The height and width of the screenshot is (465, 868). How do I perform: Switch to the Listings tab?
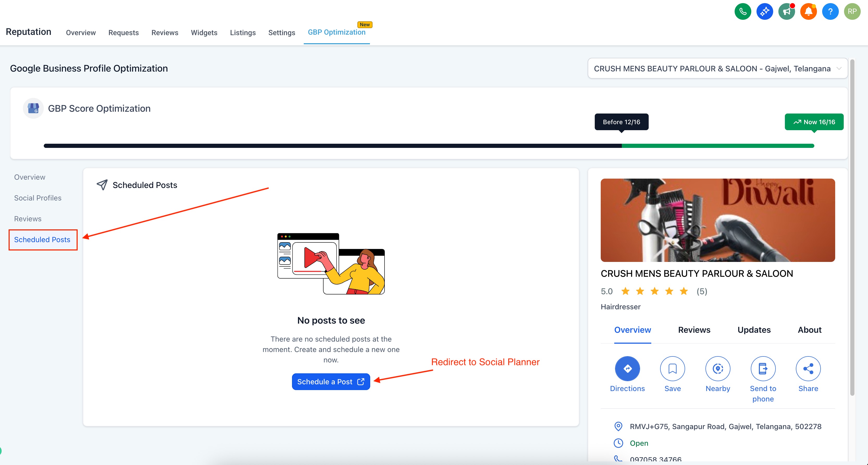[x=243, y=33]
